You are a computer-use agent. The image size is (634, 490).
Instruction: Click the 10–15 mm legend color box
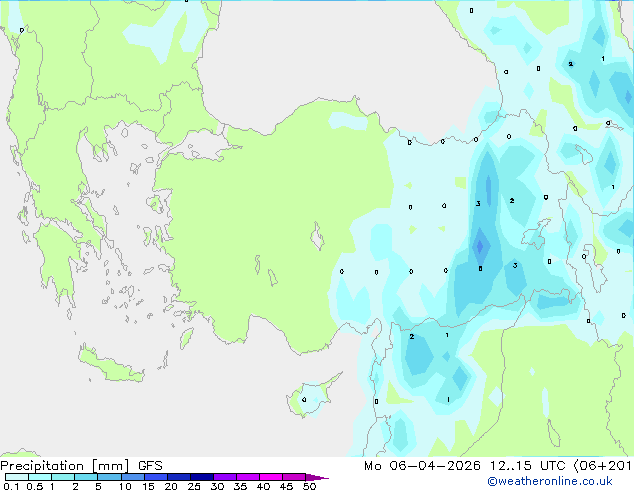tap(132, 477)
